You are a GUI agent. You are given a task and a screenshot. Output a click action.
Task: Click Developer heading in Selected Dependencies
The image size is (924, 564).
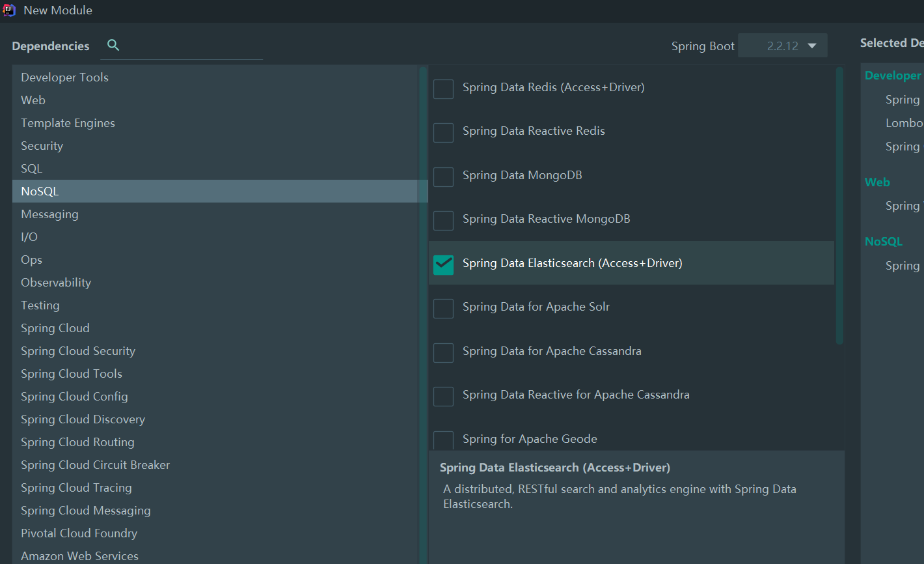coord(893,76)
